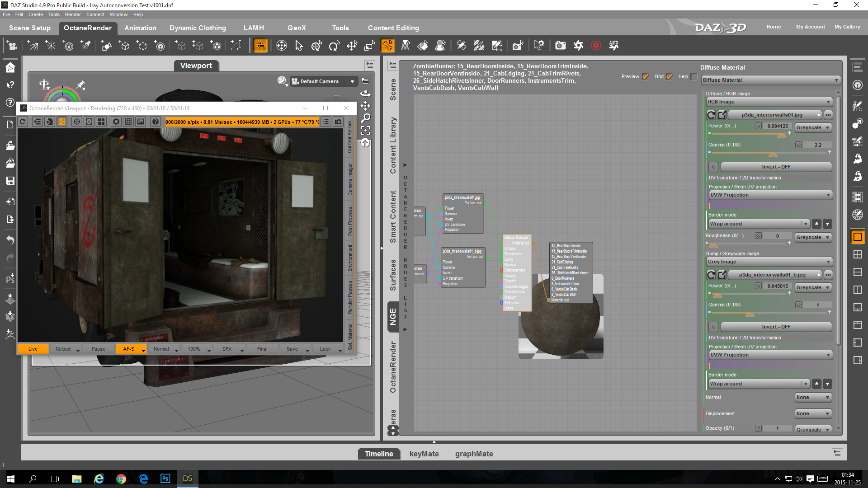Activate the Translate move tool
This screenshot has width=868, height=488.
(x=352, y=46)
